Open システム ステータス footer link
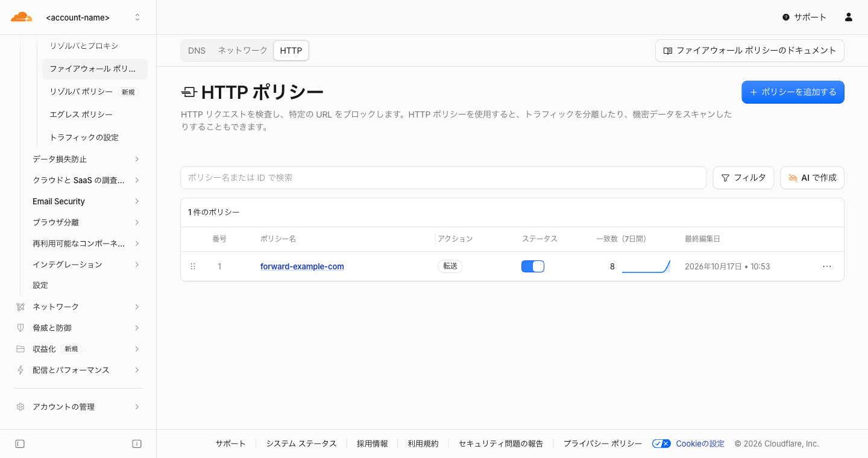Image resolution: width=868 pixels, height=458 pixels. coord(301,444)
